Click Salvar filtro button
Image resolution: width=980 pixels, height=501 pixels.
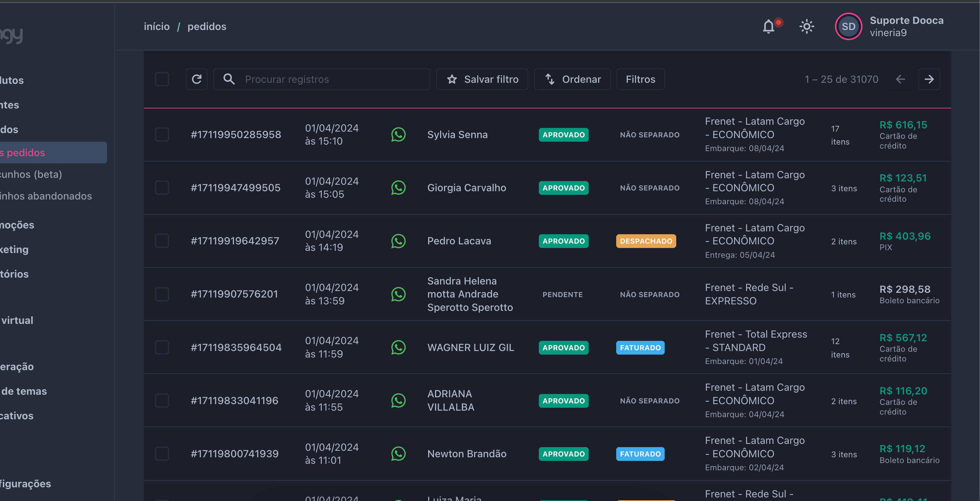click(482, 79)
